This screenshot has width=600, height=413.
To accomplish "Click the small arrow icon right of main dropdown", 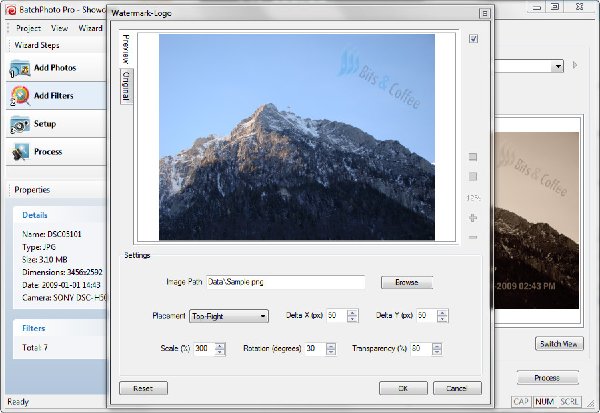I will point(575,65).
